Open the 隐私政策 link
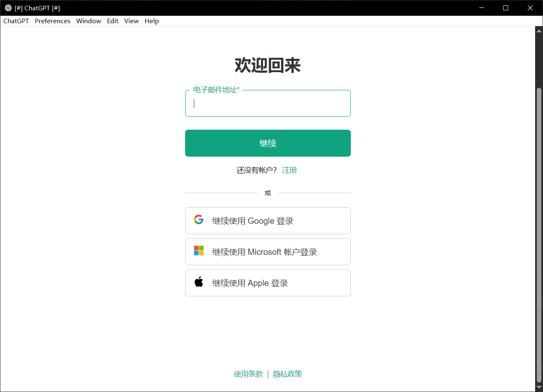The image size is (543, 392). 287,374
